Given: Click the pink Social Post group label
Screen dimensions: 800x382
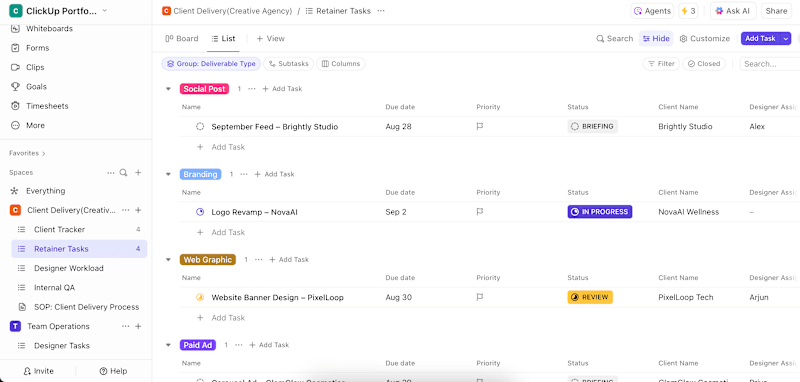Looking at the screenshot, I should tap(204, 89).
